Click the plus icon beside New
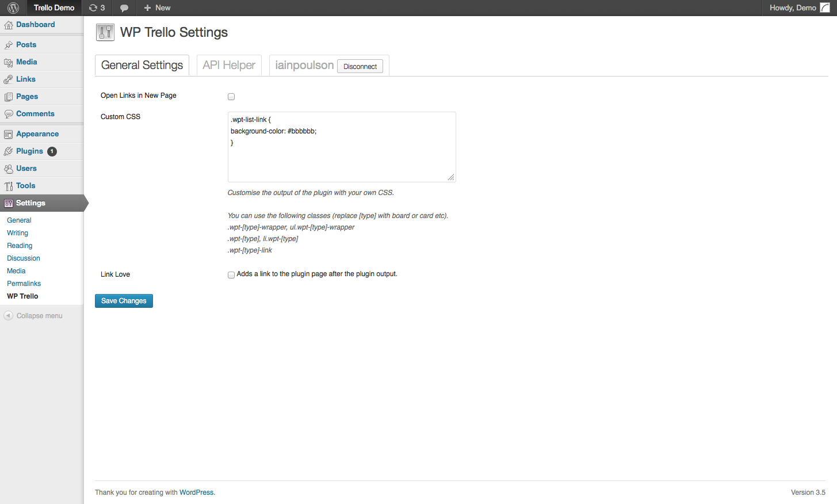Image resolution: width=837 pixels, height=504 pixels. tap(147, 8)
